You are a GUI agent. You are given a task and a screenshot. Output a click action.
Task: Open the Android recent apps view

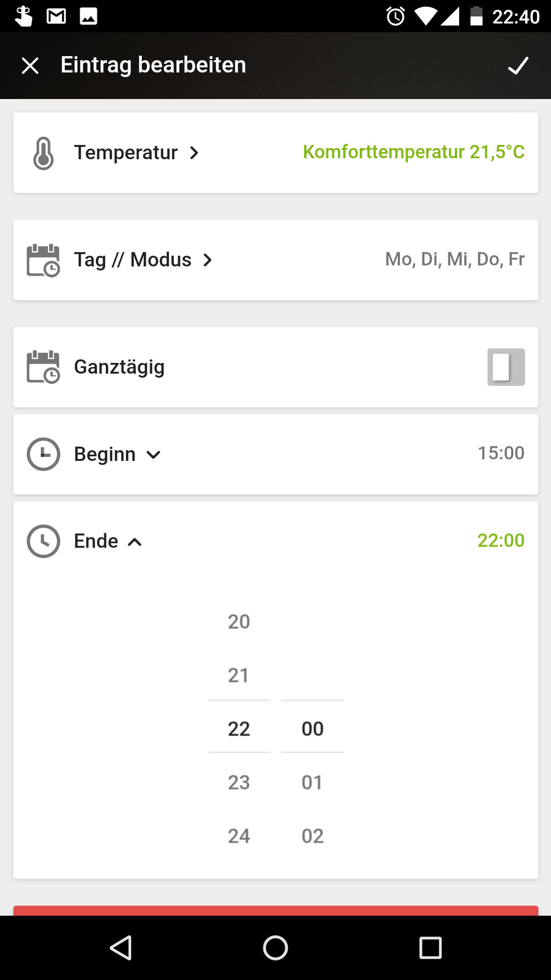point(430,948)
